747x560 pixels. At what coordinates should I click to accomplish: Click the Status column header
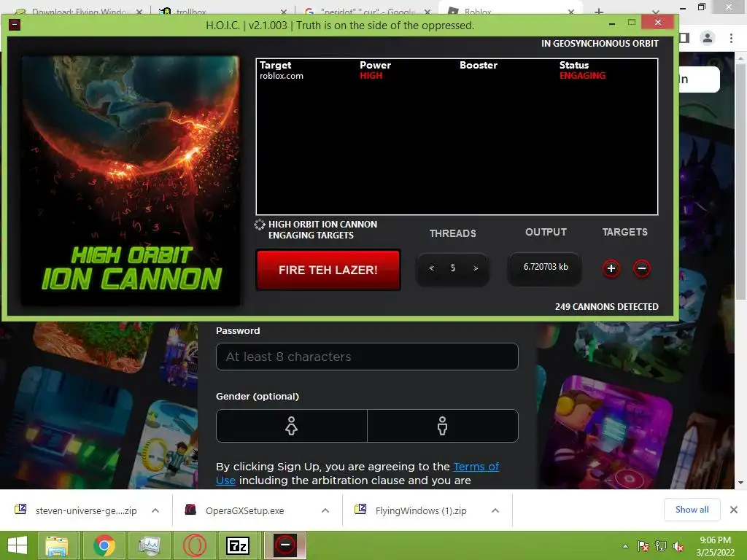coord(573,65)
